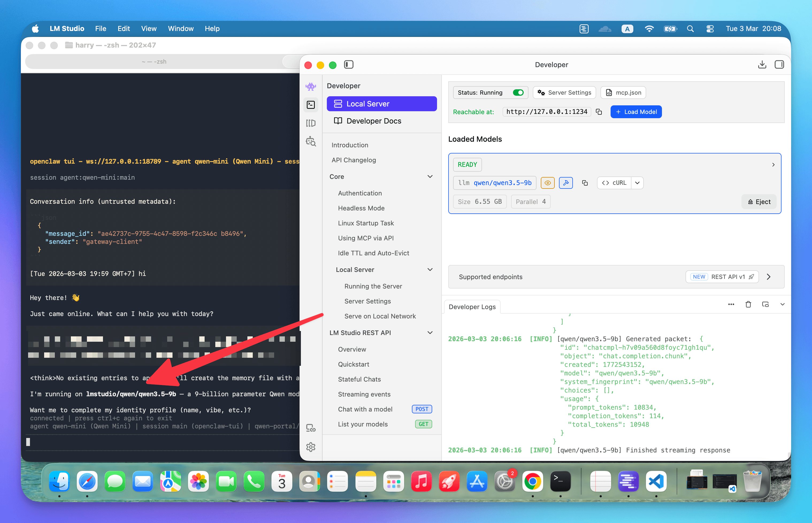Open the View menu in the menu bar
Image resolution: width=812 pixels, height=523 pixels.
148,29
